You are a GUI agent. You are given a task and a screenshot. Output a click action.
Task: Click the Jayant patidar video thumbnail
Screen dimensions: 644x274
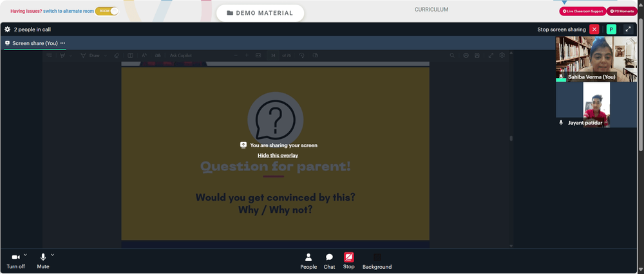click(x=596, y=105)
